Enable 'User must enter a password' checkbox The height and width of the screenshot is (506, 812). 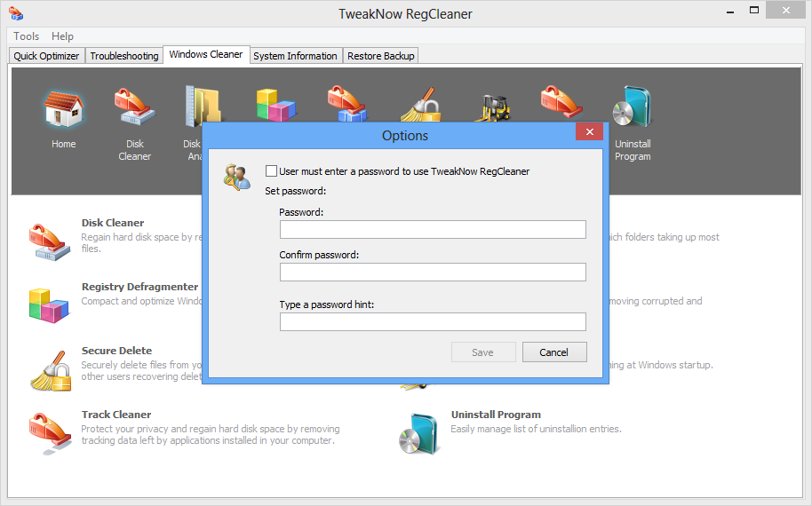(x=271, y=170)
